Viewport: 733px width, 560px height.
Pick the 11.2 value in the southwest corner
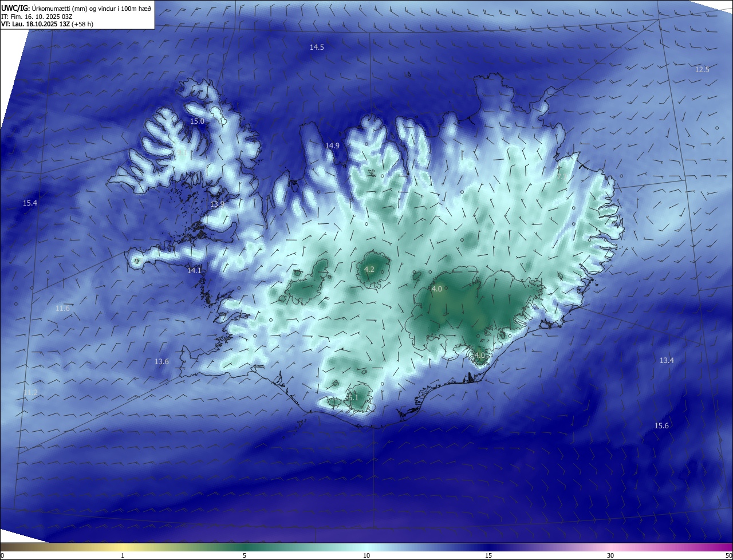tap(30, 393)
